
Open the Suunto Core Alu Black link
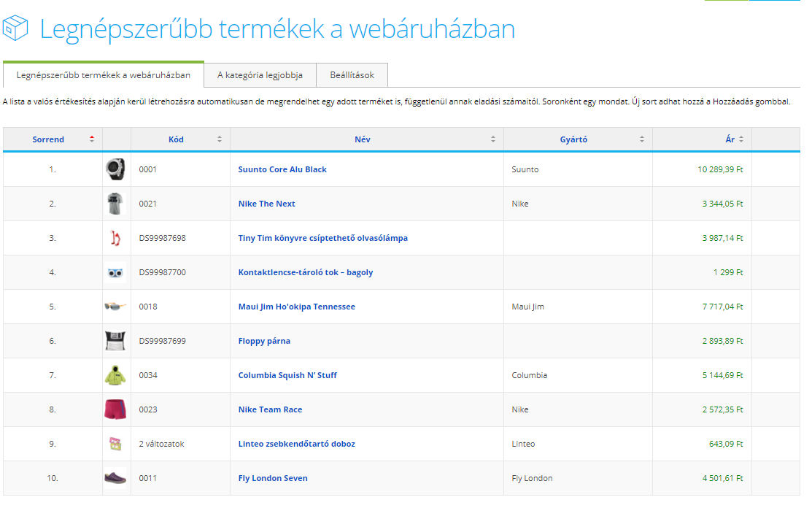(282, 169)
